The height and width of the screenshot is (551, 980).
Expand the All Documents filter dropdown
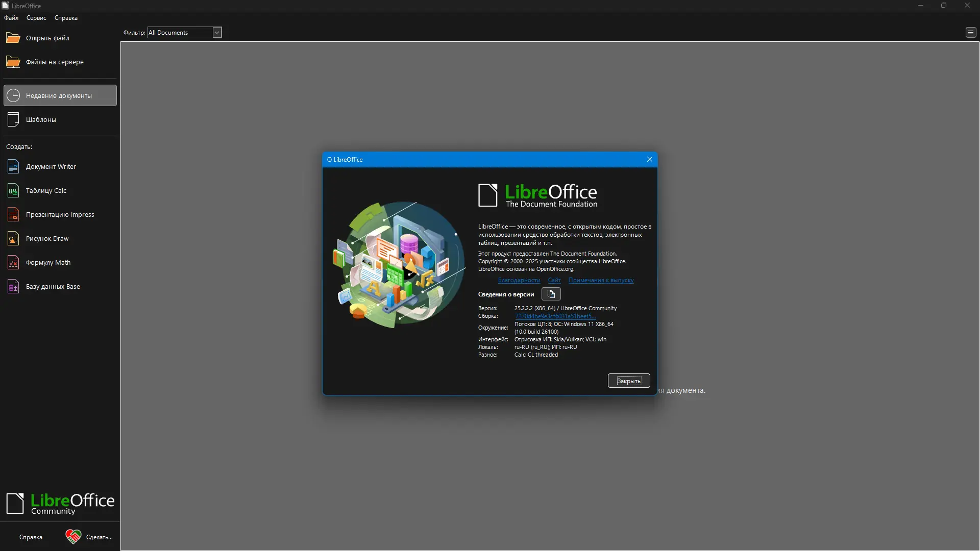click(x=216, y=33)
